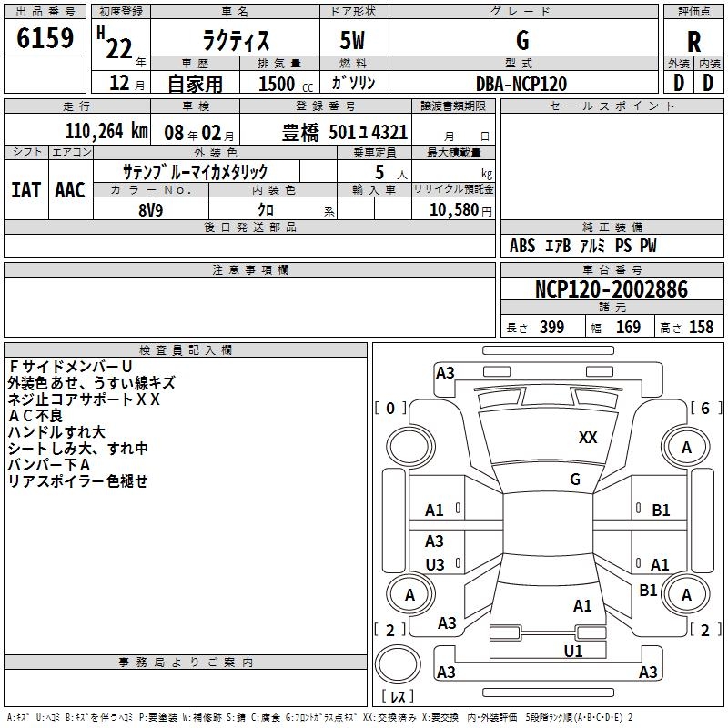Click the 注意事項欄 header
728x728 pixels.
249,269
